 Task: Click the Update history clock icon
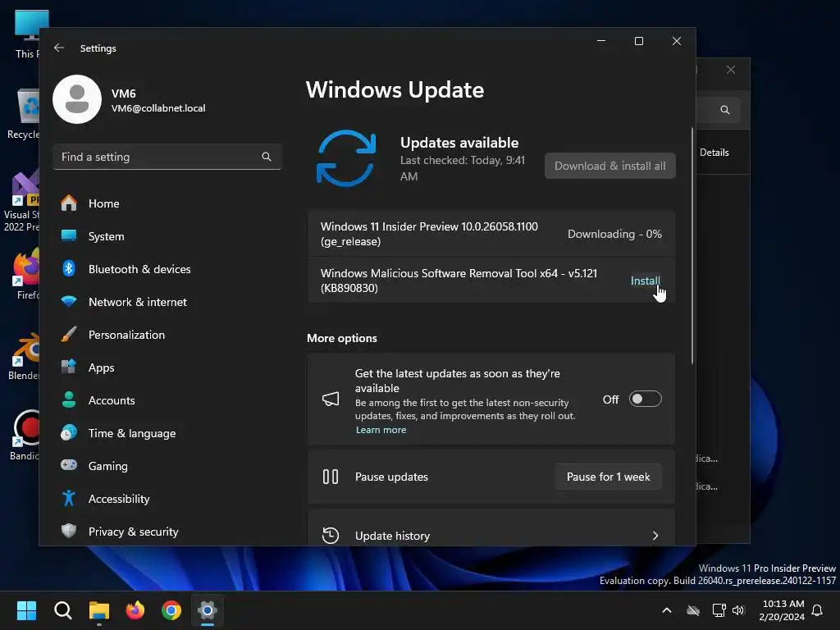pyautogui.click(x=331, y=536)
